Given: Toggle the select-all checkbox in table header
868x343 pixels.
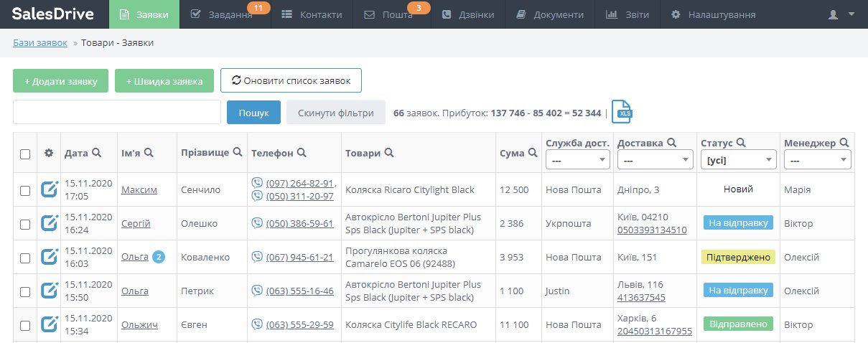Looking at the screenshot, I should click(25, 154).
